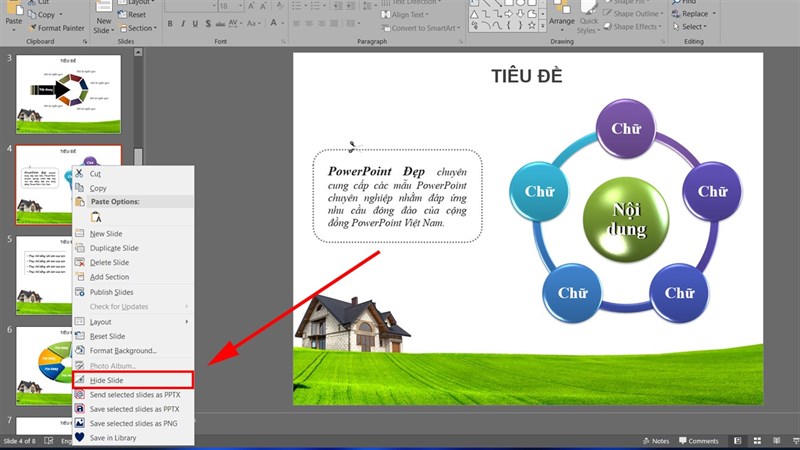Select slide 6 thumbnail
Image resolution: width=800 pixels, height=450 pixels.
point(44,366)
